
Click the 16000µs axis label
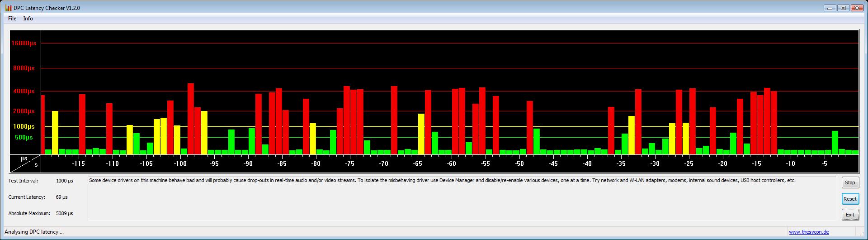click(24, 43)
